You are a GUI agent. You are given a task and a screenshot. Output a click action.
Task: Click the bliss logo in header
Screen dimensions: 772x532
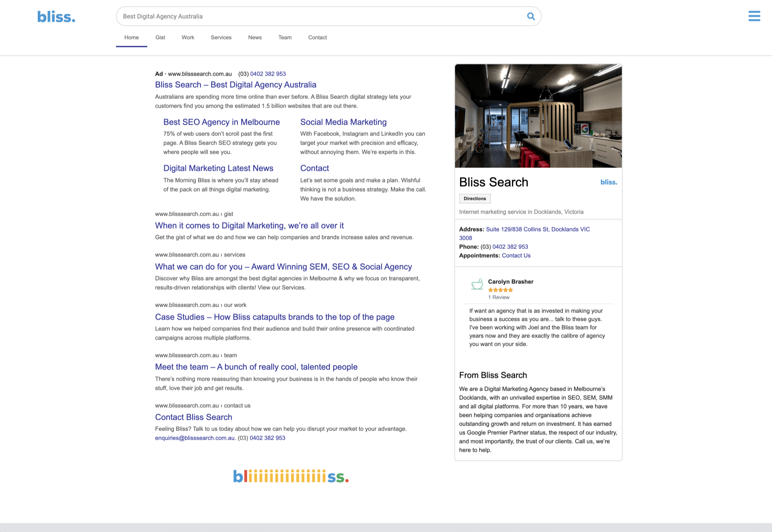(x=56, y=17)
